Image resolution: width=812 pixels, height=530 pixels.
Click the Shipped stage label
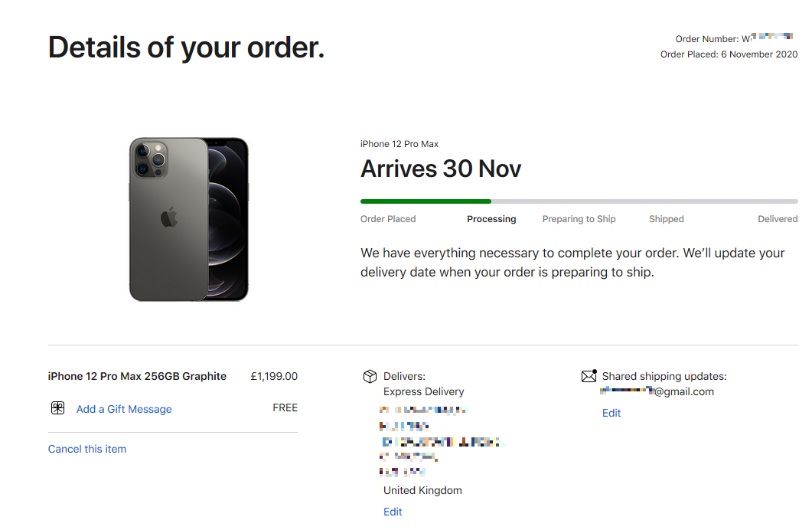666,219
